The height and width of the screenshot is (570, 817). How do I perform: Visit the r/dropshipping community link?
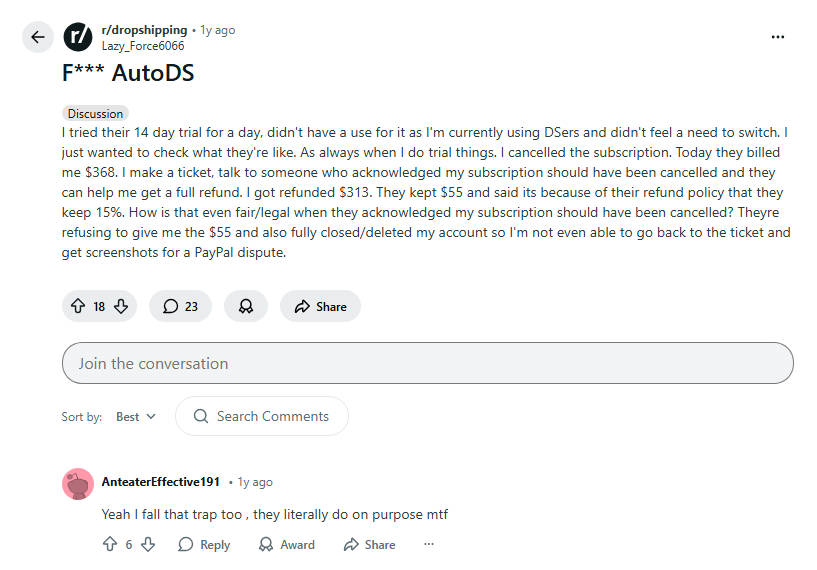pos(144,30)
